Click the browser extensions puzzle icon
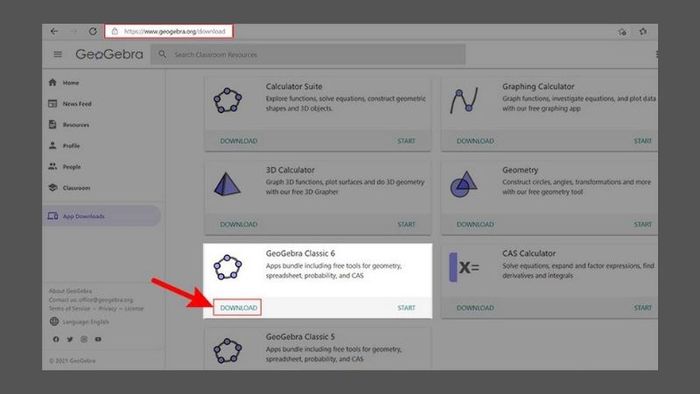This screenshot has width=700, height=394. 643,32
